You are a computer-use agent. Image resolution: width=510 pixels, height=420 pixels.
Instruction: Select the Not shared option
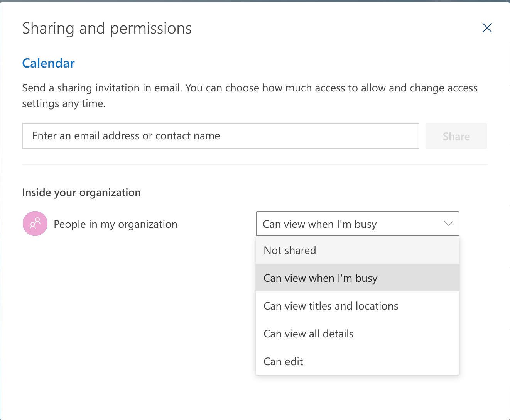click(x=358, y=250)
